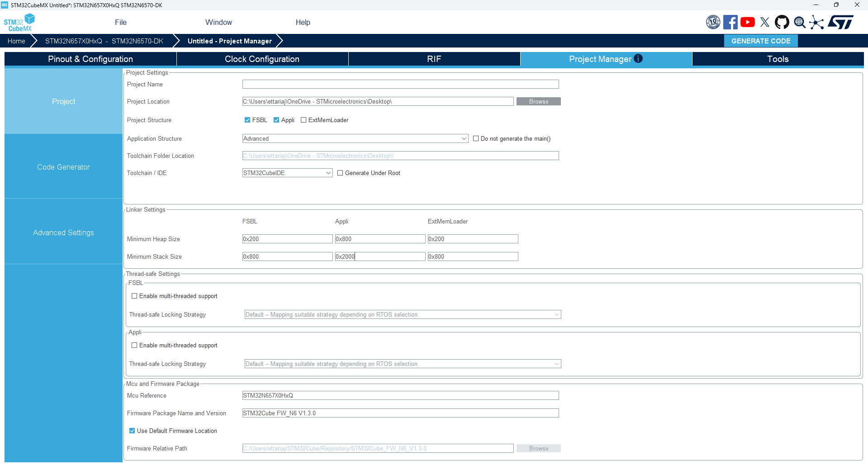Open the Application Structure dropdown
868x465 pixels.
click(355, 138)
